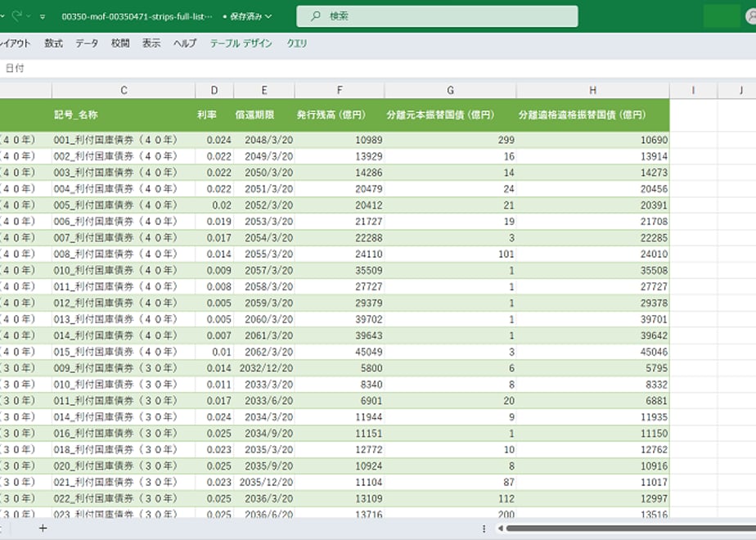This screenshot has width=756, height=540.
Task: Select cell 008_利付国庫債券（４０年）
Action: 124,254
